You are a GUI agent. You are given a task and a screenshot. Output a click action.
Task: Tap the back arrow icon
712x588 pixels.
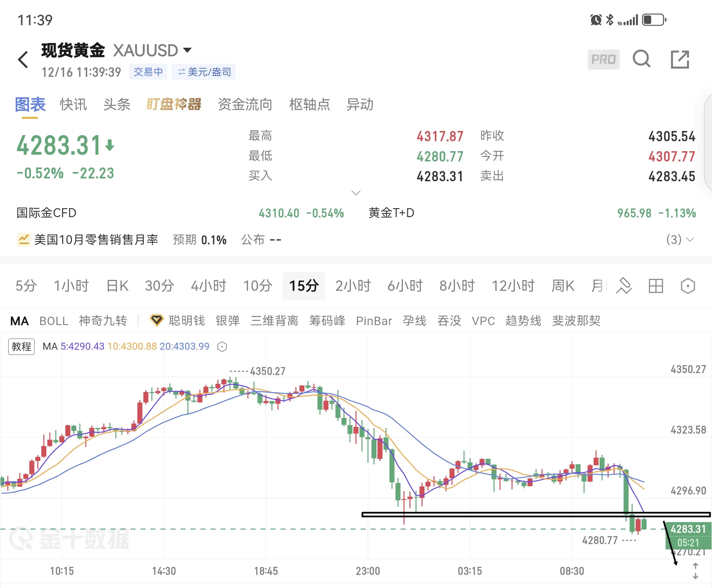click(x=23, y=60)
